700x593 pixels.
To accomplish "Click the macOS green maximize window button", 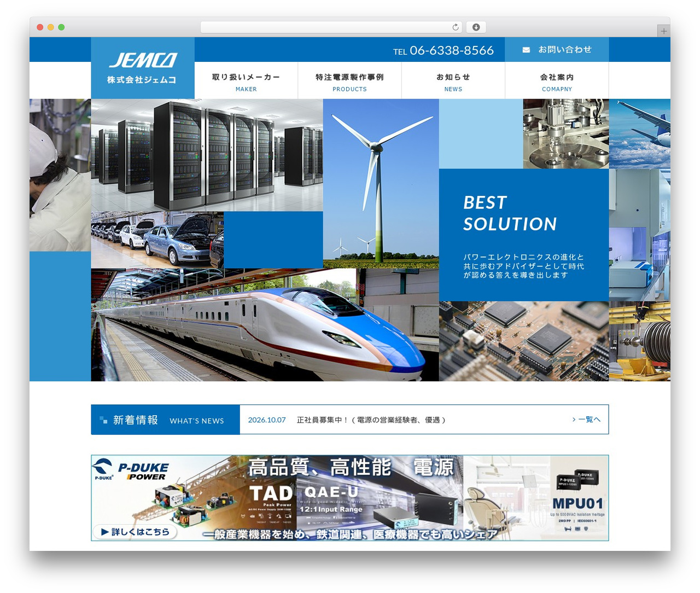I will (61, 27).
